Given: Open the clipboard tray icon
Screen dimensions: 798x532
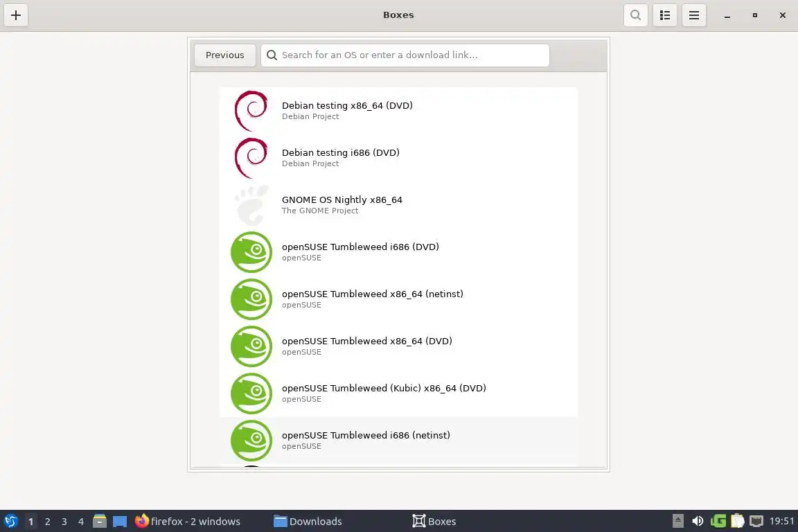Looking at the screenshot, I should coord(738,521).
